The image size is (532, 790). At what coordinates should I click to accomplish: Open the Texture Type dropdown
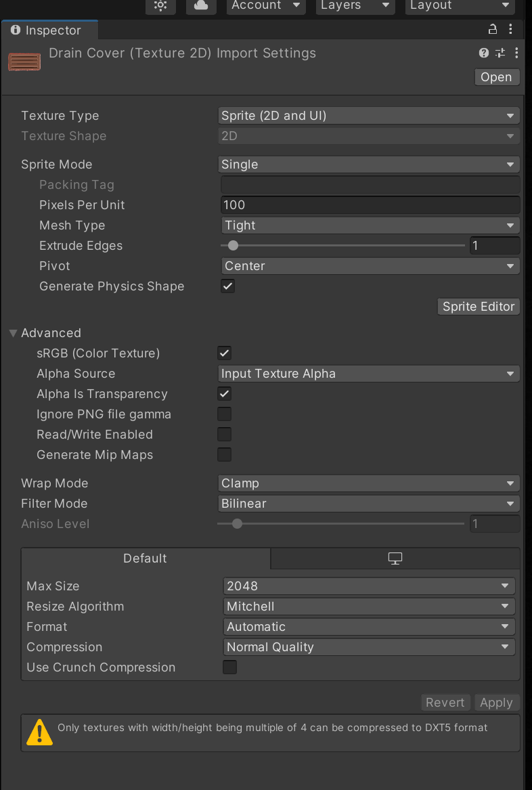369,116
